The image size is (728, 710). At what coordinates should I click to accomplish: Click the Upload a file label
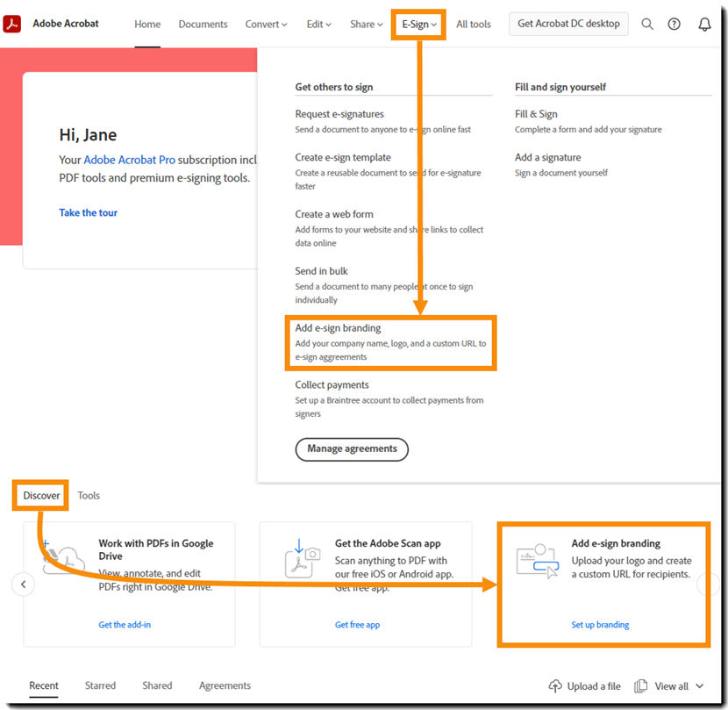[x=594, y=685]
